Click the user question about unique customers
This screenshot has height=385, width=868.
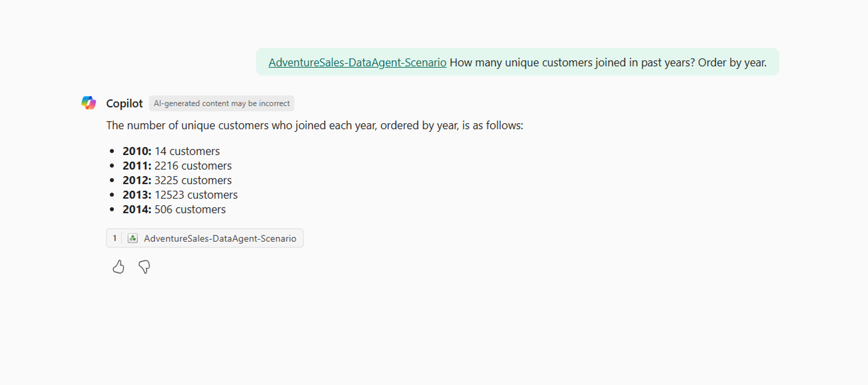(608, 62)
